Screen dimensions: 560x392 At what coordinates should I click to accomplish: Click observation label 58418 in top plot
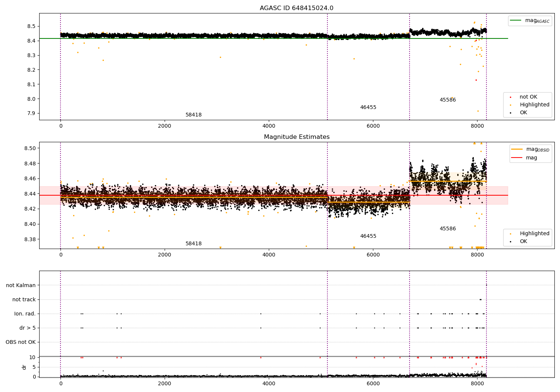(193, 115)
